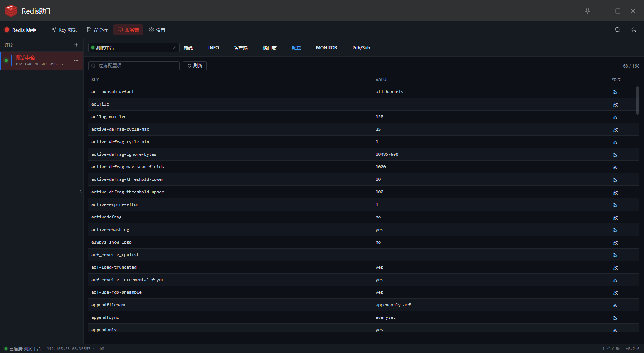The height and width of the screenshot is (353, 644).
Task: Edit active-defrag-threshold-upper value
Action: coord(616,192)
